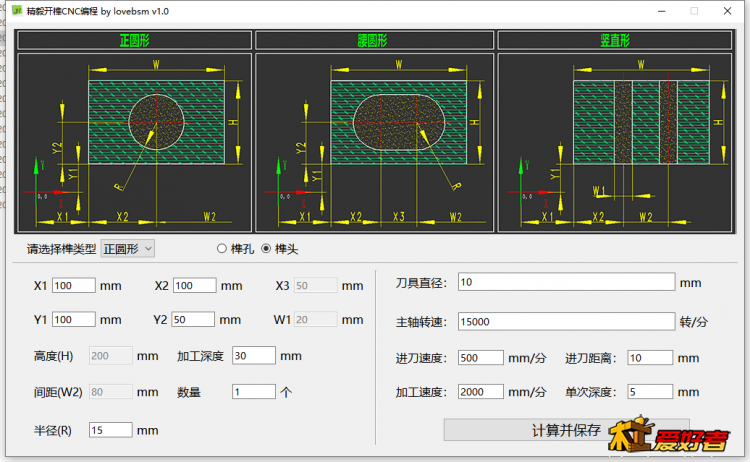Viewport: 750px width, 462px height.
Task: Click the 单次深度 label
Action: point(591,393)
